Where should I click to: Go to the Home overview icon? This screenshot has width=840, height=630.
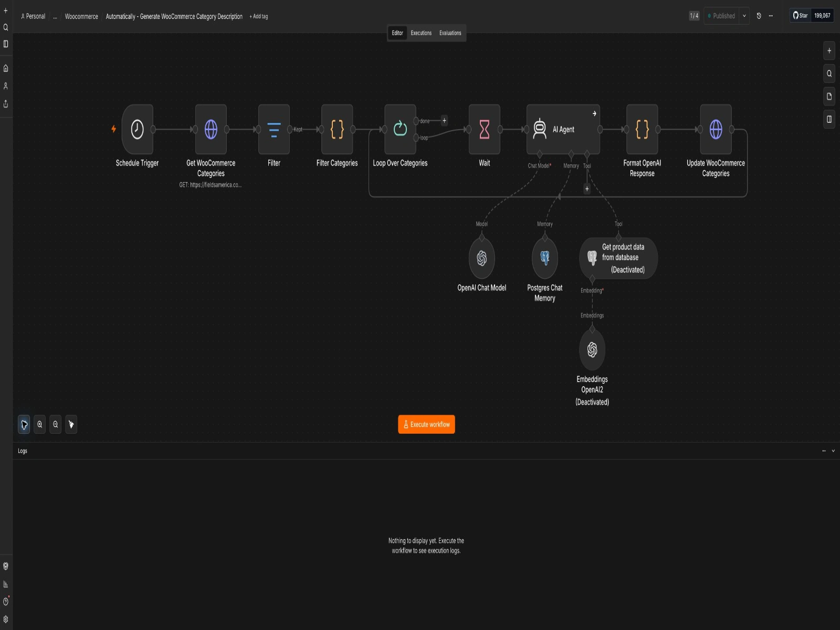pyautogui.click(x=6, y=68)
